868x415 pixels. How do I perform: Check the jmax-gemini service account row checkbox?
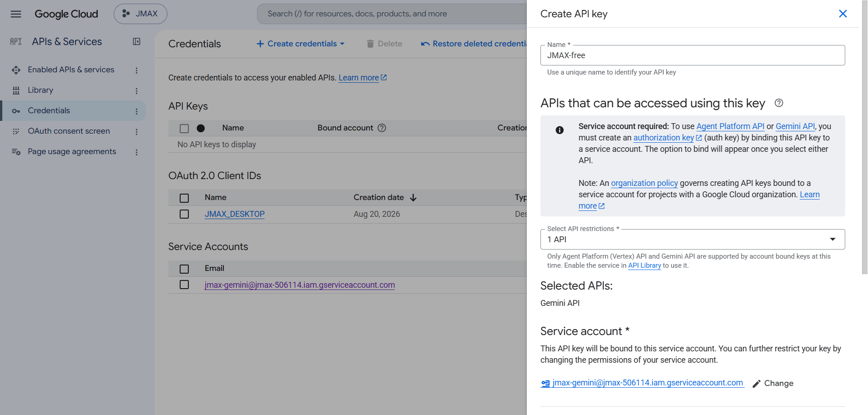coord(184,285)
